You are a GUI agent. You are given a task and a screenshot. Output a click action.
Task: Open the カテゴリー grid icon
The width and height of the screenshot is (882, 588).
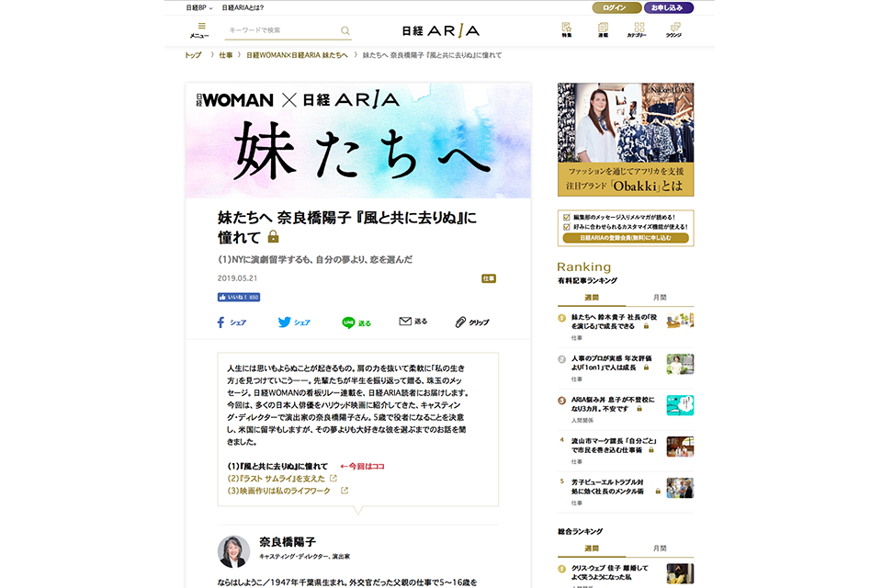(639, 29)
